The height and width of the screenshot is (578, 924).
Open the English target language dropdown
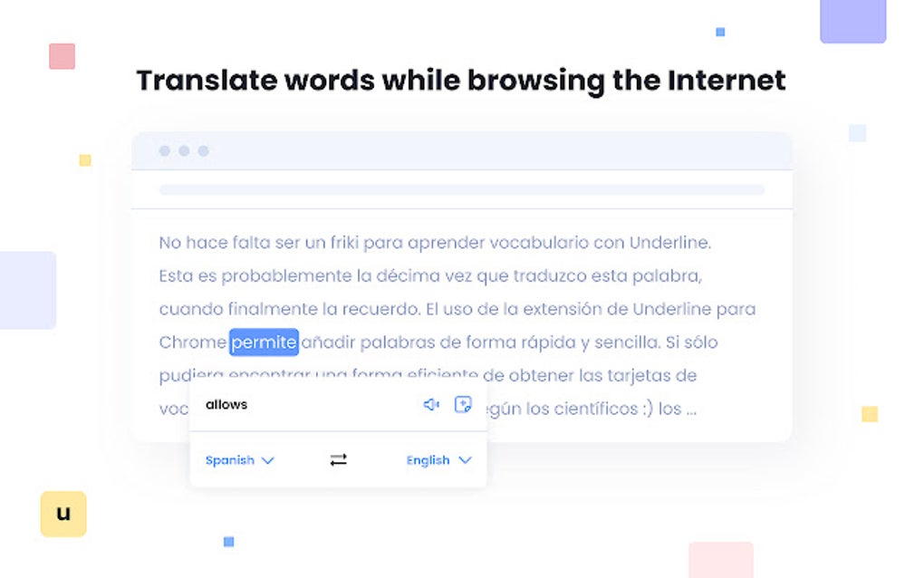pyautogui.click(x=439, y=460)
